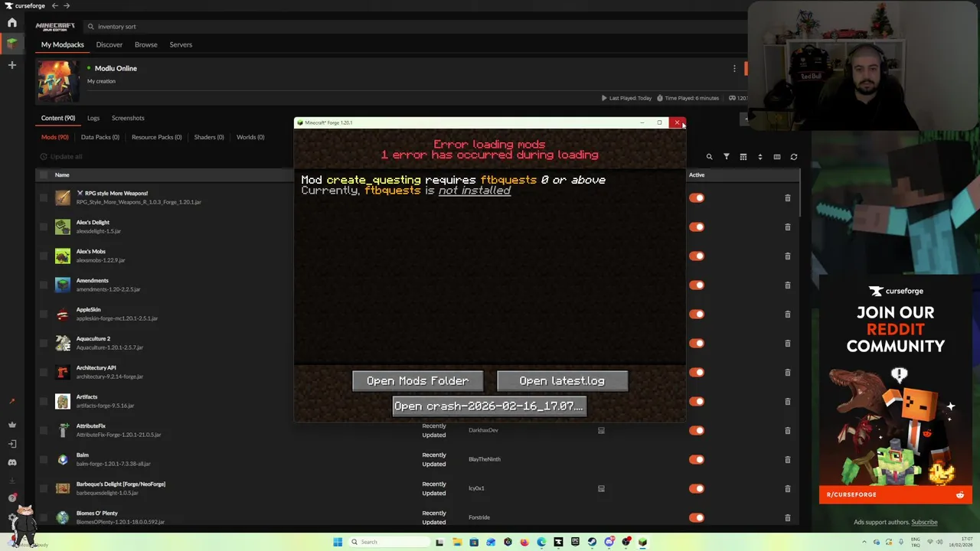
Task: Turn off Biomes O' Plenty mod
Action: click(697, 518)
